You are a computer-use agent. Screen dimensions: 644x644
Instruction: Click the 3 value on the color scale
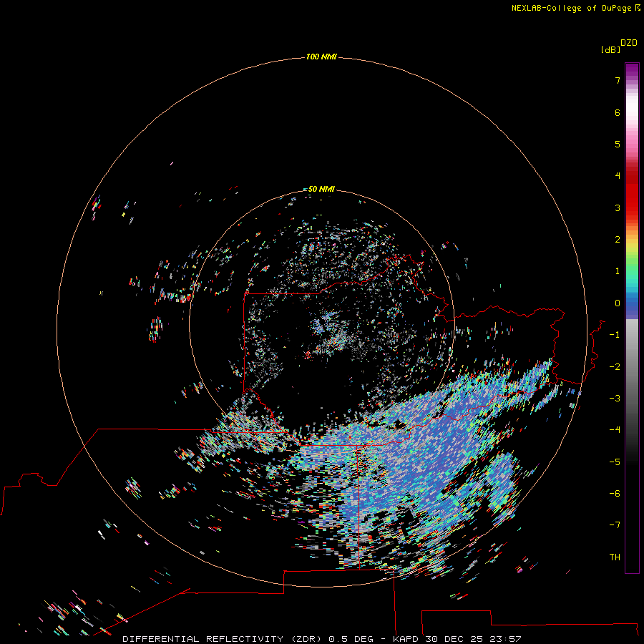(x=618, y=208)
